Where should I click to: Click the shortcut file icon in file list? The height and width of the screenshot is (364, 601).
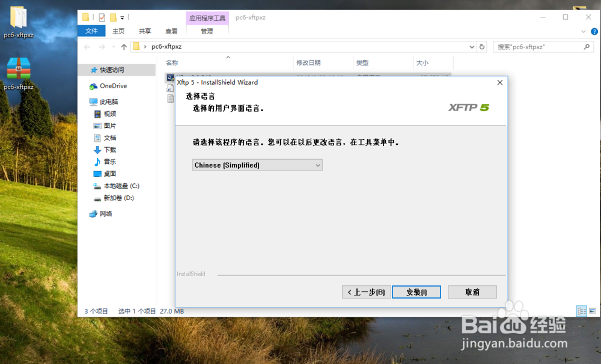[x=170, y=88]
